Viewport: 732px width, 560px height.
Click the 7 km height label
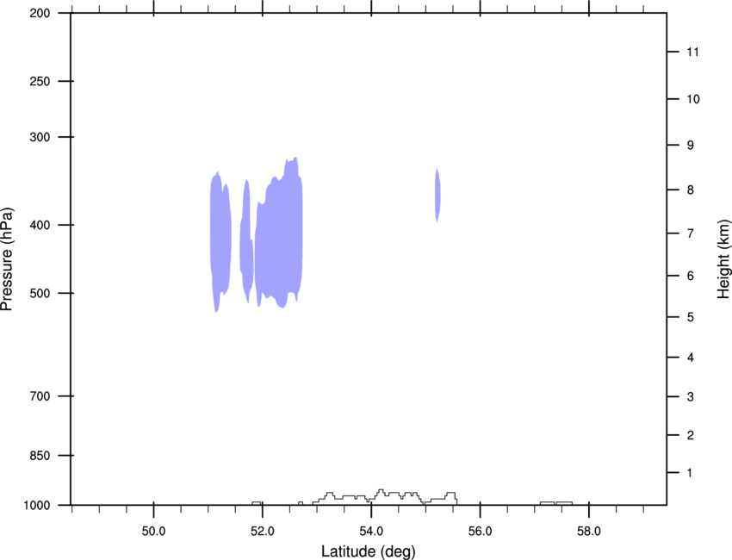(691, 233)
